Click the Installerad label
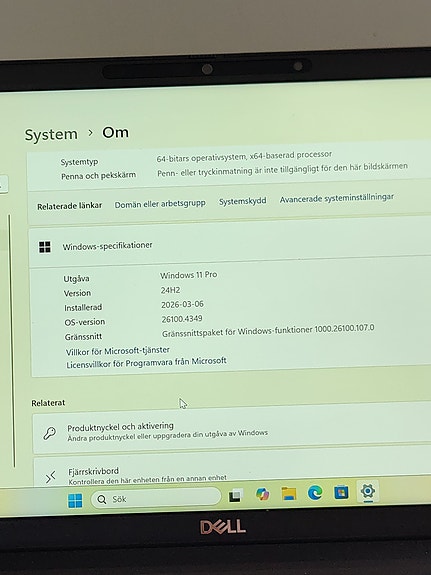Viewport: 431px width, 575px height. [x=83, y=307]
